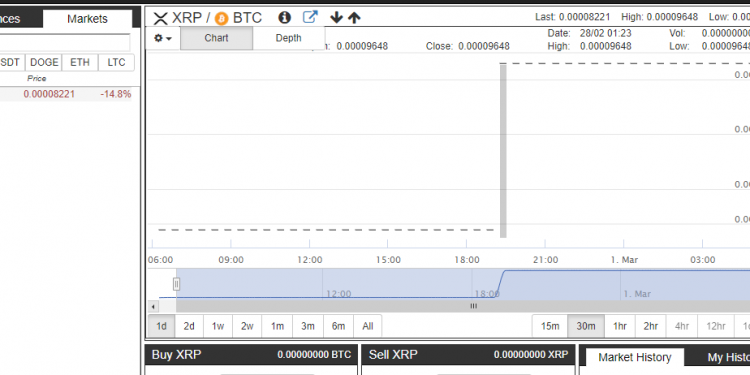Switch to the Chart tab
The image size is (750, 375).
tap(216, 38)
